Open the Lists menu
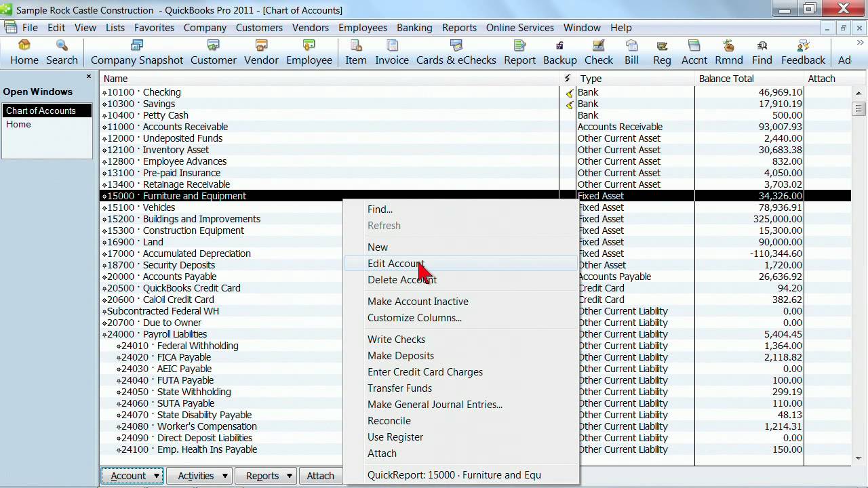Screen dimensions: 868x488 click(115, 28)
